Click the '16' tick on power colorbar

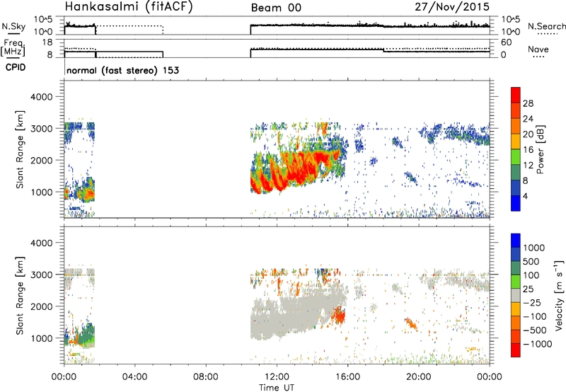[x=528, y=149]
